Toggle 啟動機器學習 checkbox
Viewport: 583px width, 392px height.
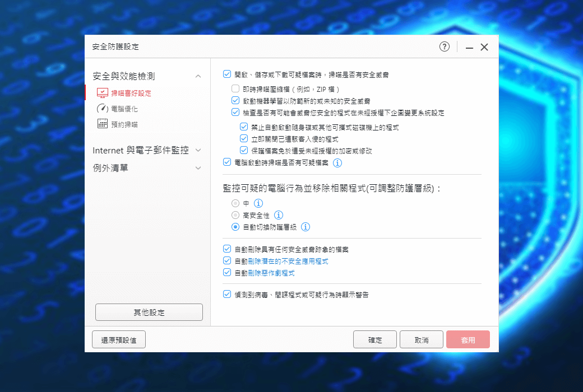coord(235,100)
